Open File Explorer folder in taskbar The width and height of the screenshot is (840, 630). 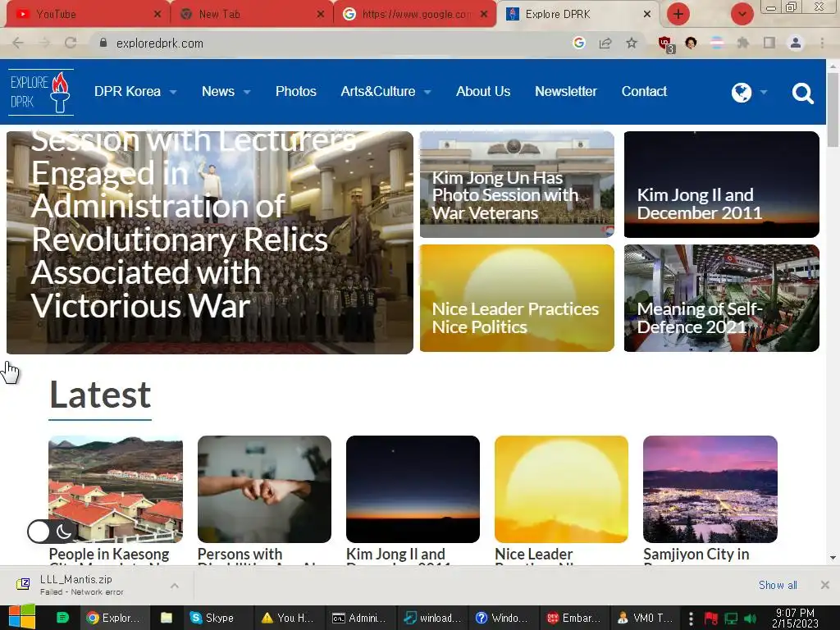(167, 618)
